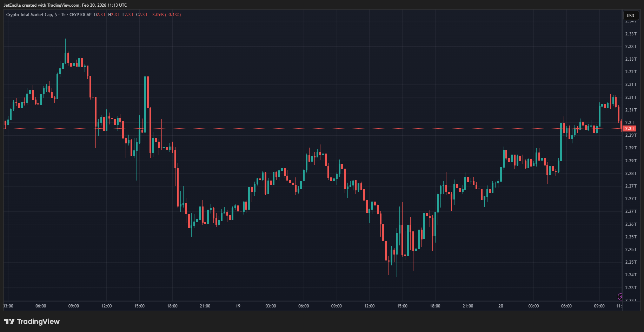Screen dimensions: 644x332
Task: Click the close value C2.3T
Action: 142,15
